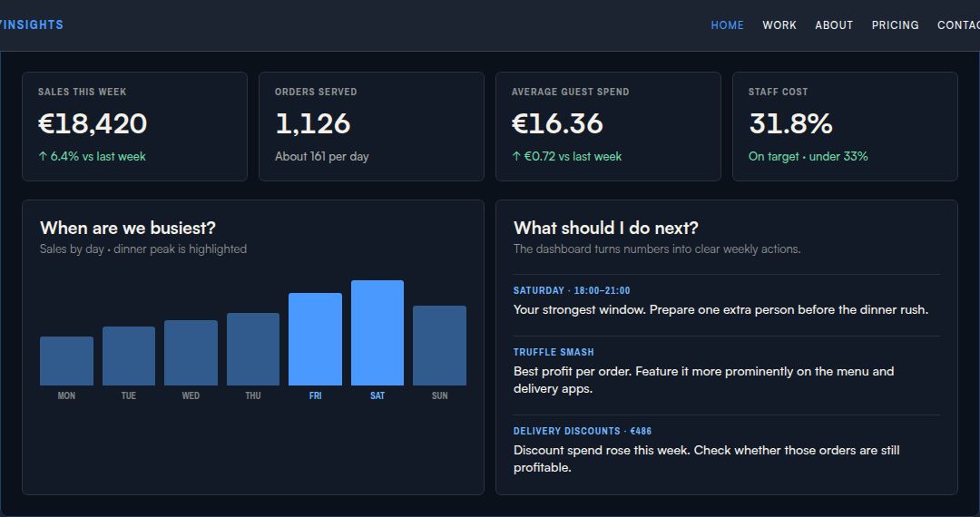Click the MON axis label
This screenshot has height=517, width=980.
coord(66,395)
